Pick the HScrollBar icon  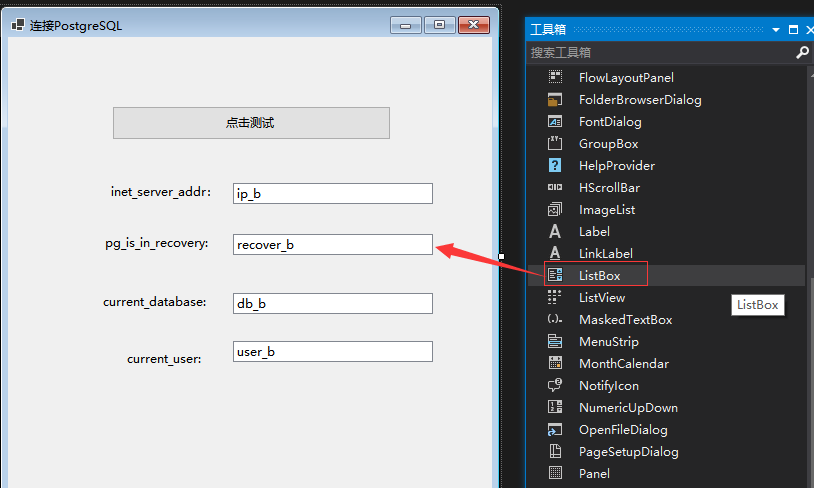[x=555, y=187]
